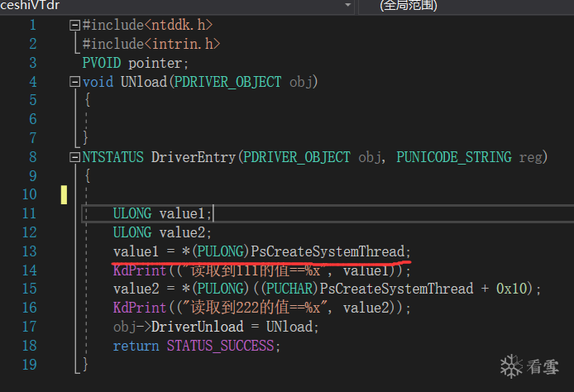
Task: Click line number 1 in the gutter
Action: click(33, 25)
